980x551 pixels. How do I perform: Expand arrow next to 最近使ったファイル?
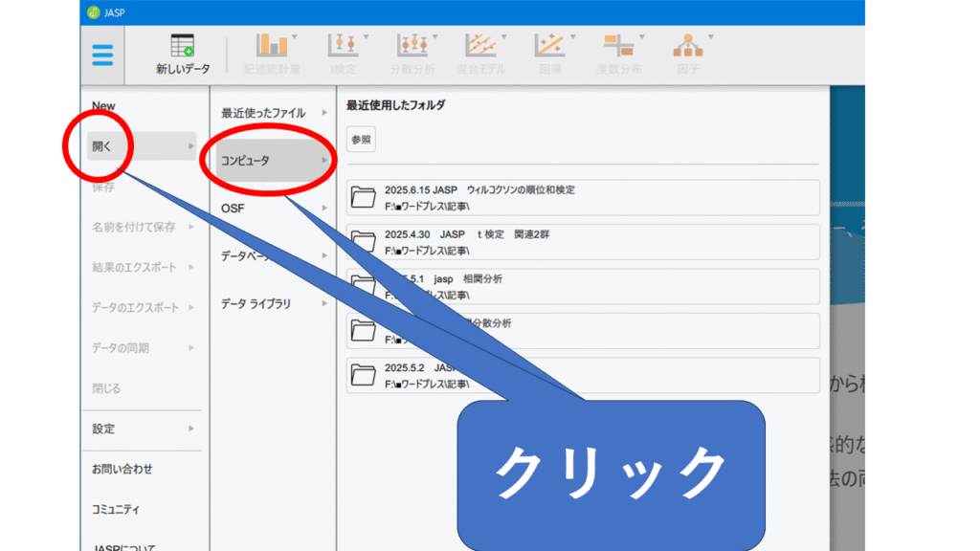pos(324,113)
